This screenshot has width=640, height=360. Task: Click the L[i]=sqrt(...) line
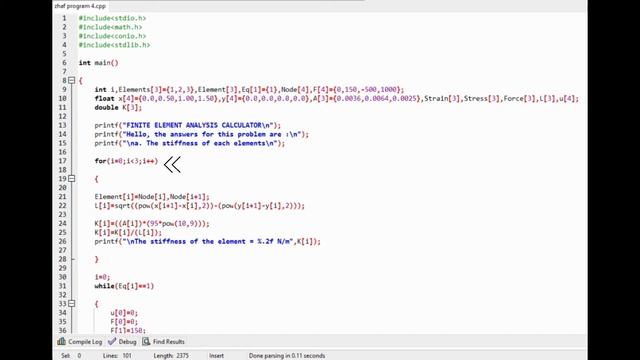click(200, 206)
